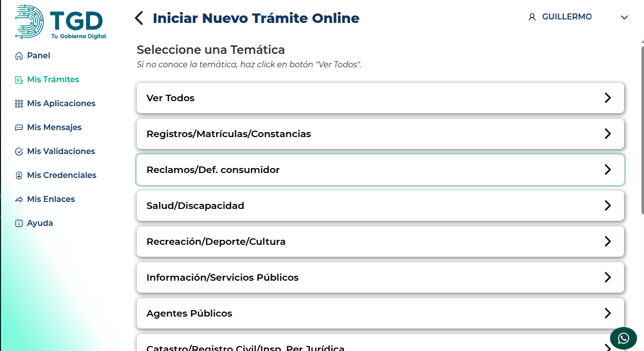Select the Registros/Matrículas/Constancias category
The width and height of the screenshot is (644, 351).
(x=380, y=134)
